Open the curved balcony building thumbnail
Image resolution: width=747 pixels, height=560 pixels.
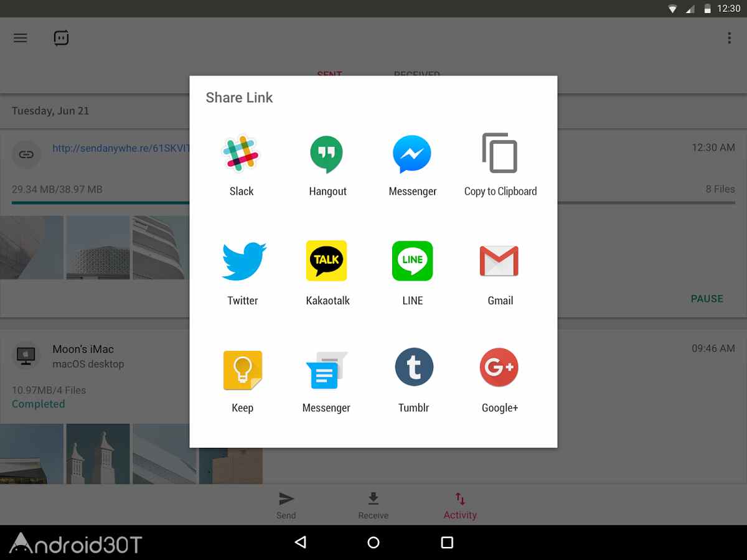(x=161, y=247)
